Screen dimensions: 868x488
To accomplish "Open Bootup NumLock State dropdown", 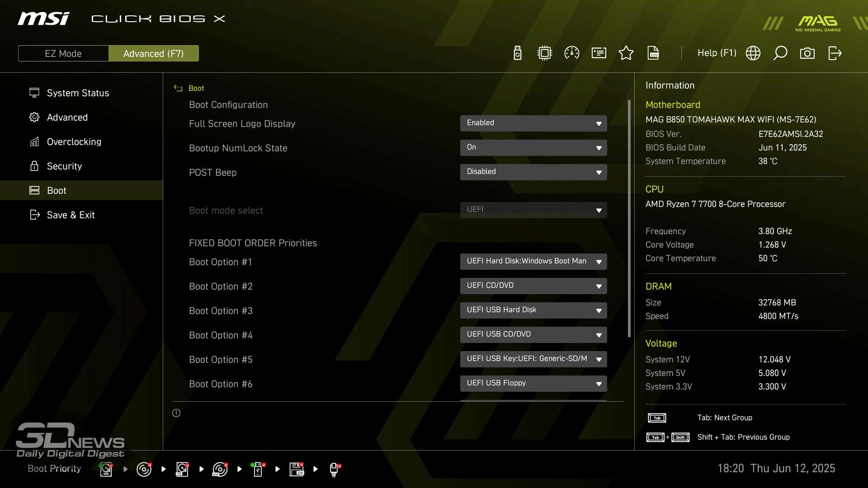I will pyautogui.click(x=533, y=148).
